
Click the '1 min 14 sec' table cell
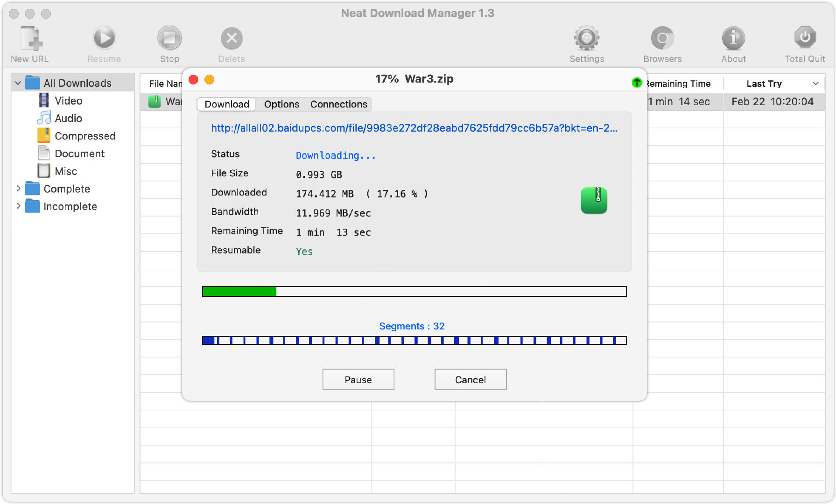click(679, 101)
